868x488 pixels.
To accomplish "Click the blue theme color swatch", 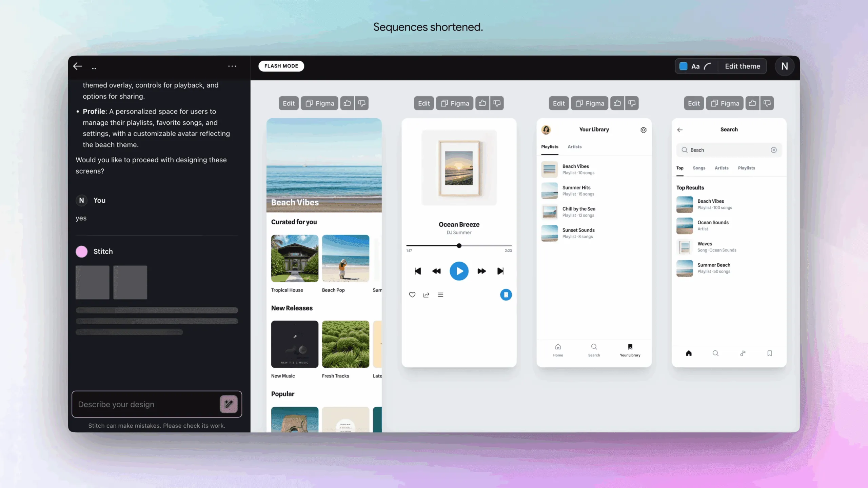I will [683, 66].
